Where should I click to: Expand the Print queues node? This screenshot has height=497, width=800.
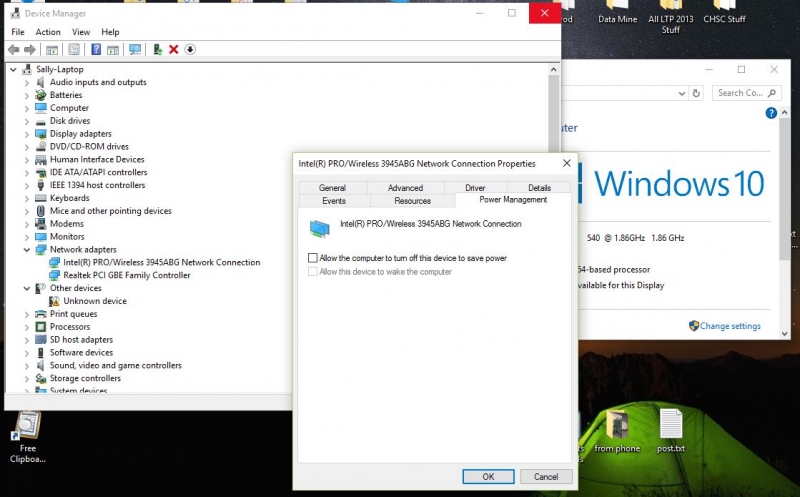pos(27,314)
